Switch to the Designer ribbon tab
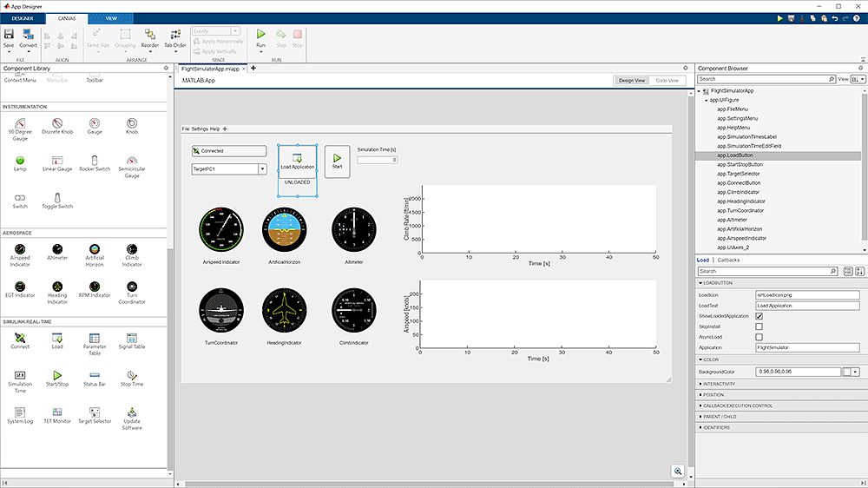This screenshot has height=488, width=868. coord(23,17)
